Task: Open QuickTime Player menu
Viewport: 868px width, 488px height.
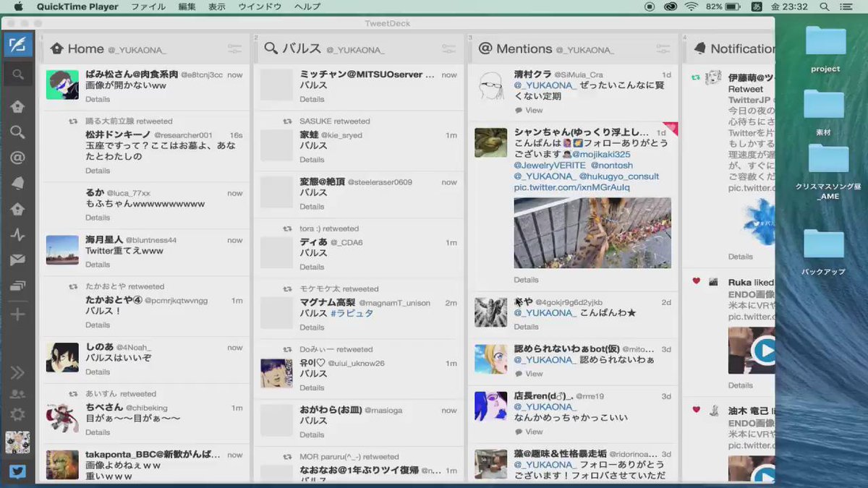Action: [77, 7]
